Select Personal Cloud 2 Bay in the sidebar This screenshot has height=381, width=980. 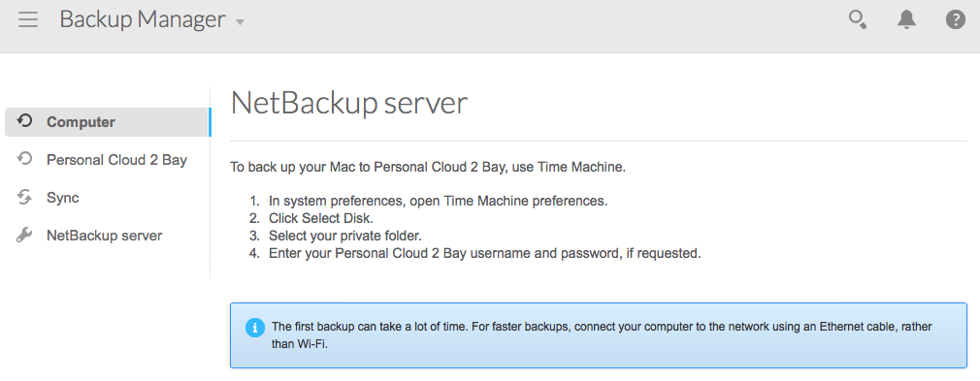[x=108, y=160]
